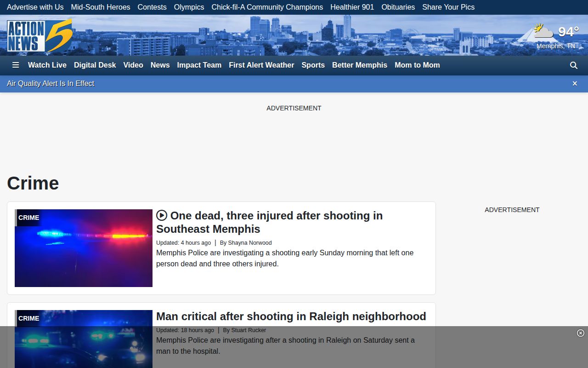Viewport: 588px width, 368px height.
Task: Open Chick-fil-A Community Champions link
Action: 267,7
